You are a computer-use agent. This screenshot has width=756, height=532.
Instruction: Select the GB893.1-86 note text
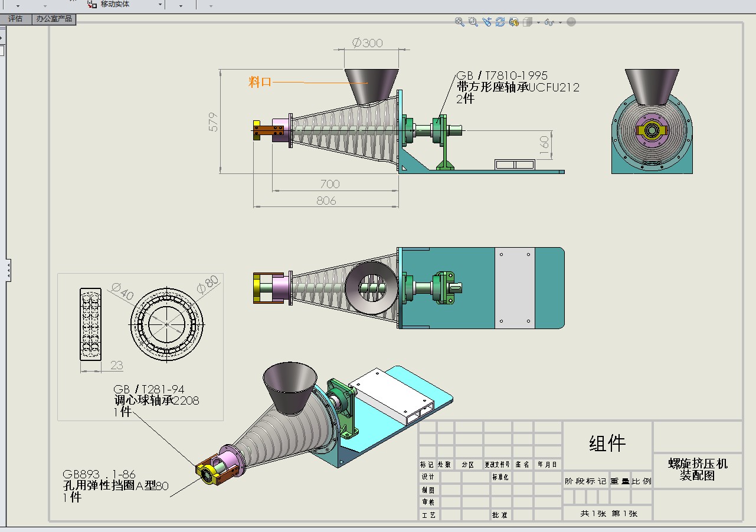pos(99,475)
